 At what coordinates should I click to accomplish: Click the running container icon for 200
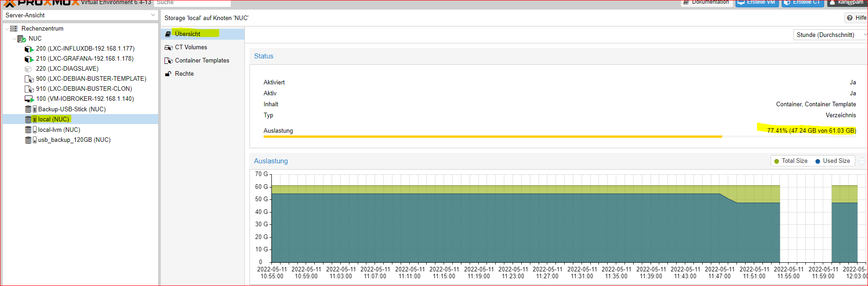point(29,48)
